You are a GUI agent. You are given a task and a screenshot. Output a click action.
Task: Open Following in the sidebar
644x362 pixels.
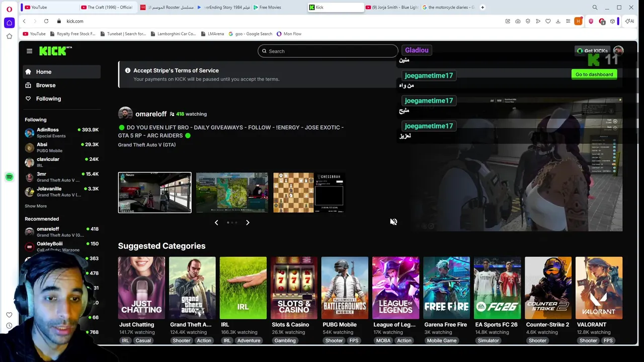(61, 99)
